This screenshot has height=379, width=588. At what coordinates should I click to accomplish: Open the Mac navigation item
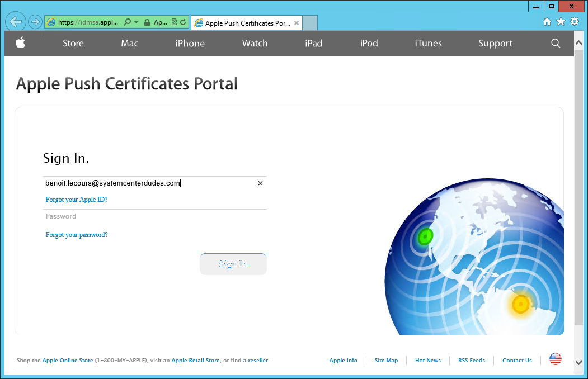130,44
